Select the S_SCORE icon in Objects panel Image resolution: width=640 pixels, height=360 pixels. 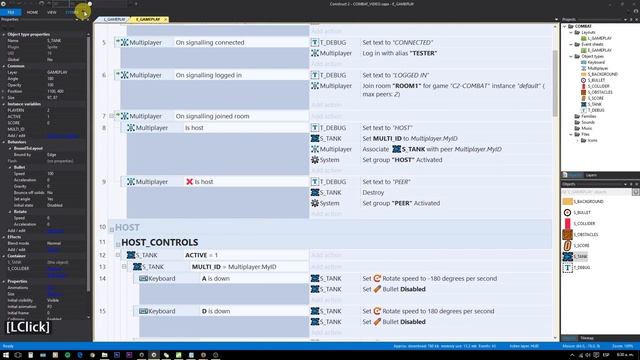tap(567, 246)
